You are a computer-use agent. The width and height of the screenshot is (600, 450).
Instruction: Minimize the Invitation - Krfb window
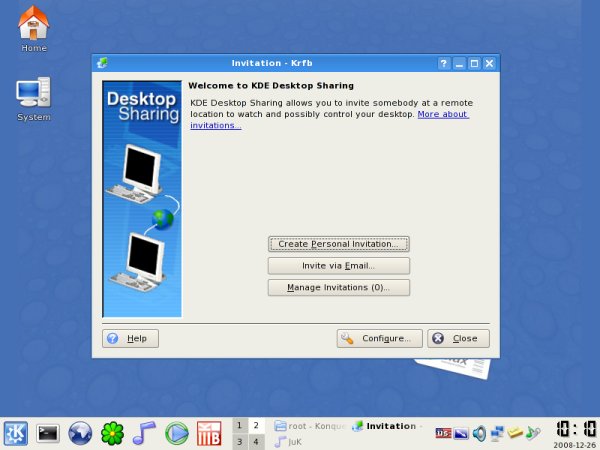click(x=459, y=63)
